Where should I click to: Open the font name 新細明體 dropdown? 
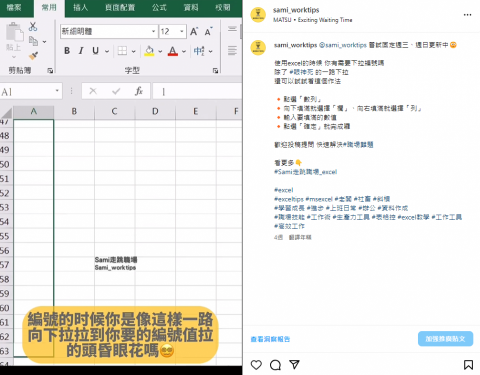[153, 31]
